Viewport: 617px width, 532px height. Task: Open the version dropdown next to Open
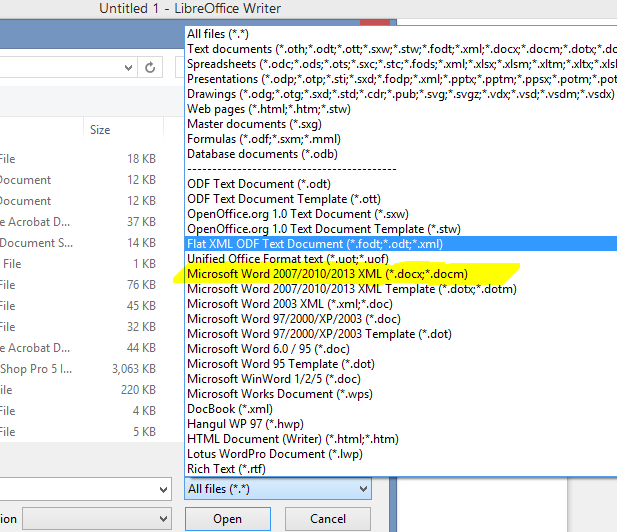tap(97, 519)
